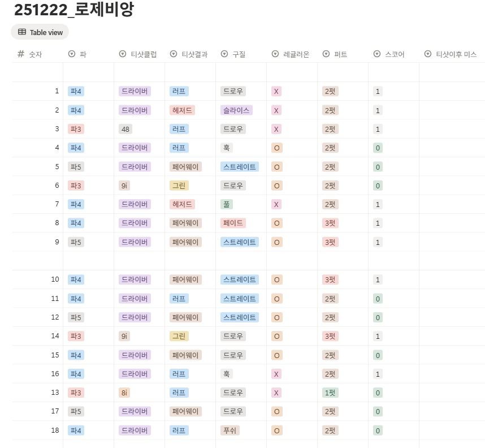
Task: Select the 풀 tag in row 7
Action: [227, 204]
